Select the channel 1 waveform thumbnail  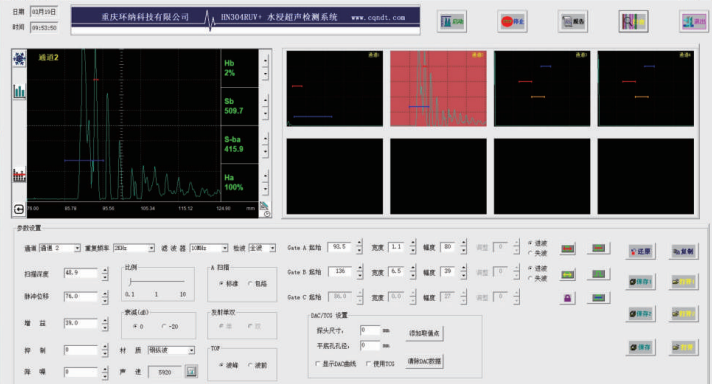pyautogui.click(x=335, y=89)
